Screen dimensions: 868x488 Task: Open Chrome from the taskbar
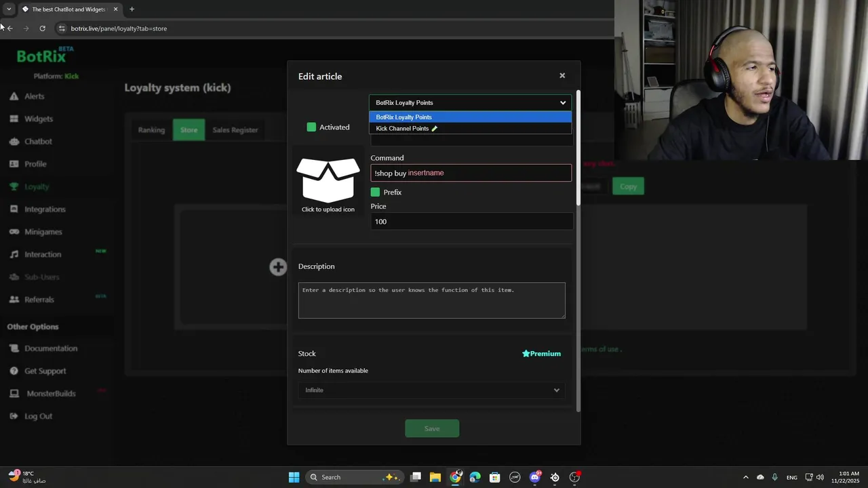455,477
